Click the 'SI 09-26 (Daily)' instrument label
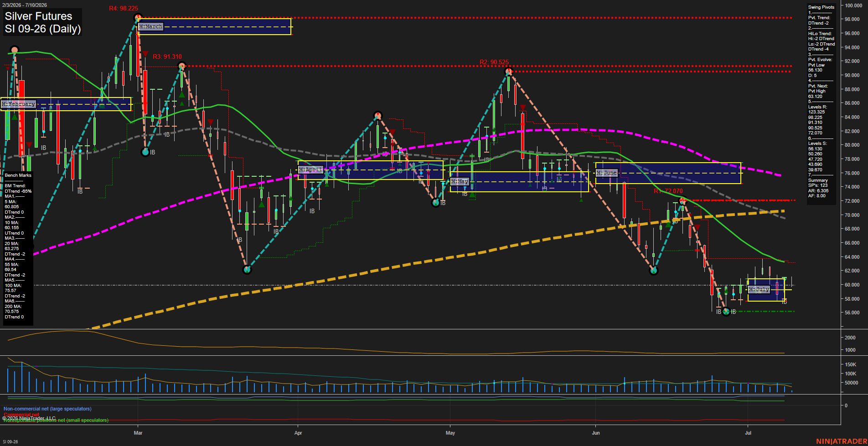This screenshot has height=446, width=868. (x=43, y=29)
